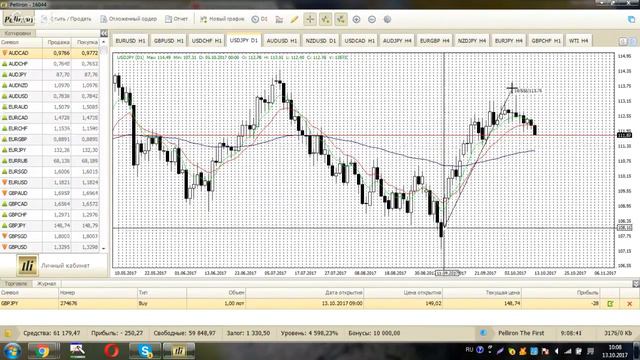Open the NZDJPY H4 chart tab
Screen dimensions: 640x360
tap(472, 41)
